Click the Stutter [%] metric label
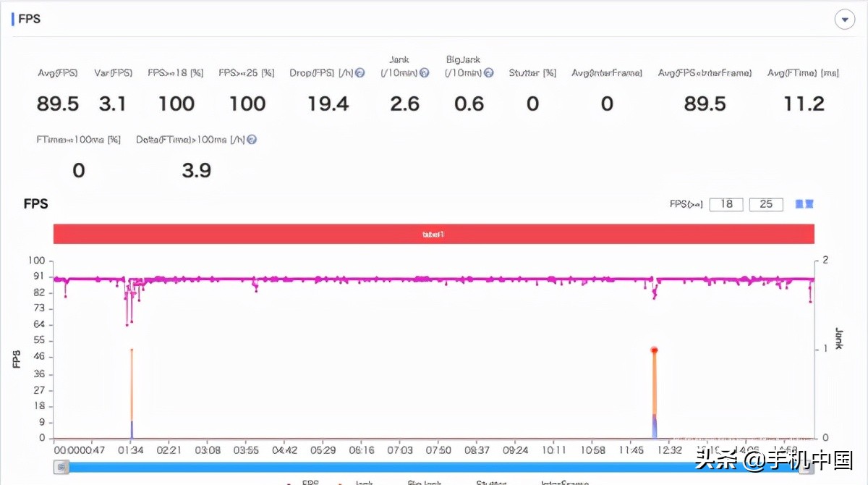 click(532, 73)
